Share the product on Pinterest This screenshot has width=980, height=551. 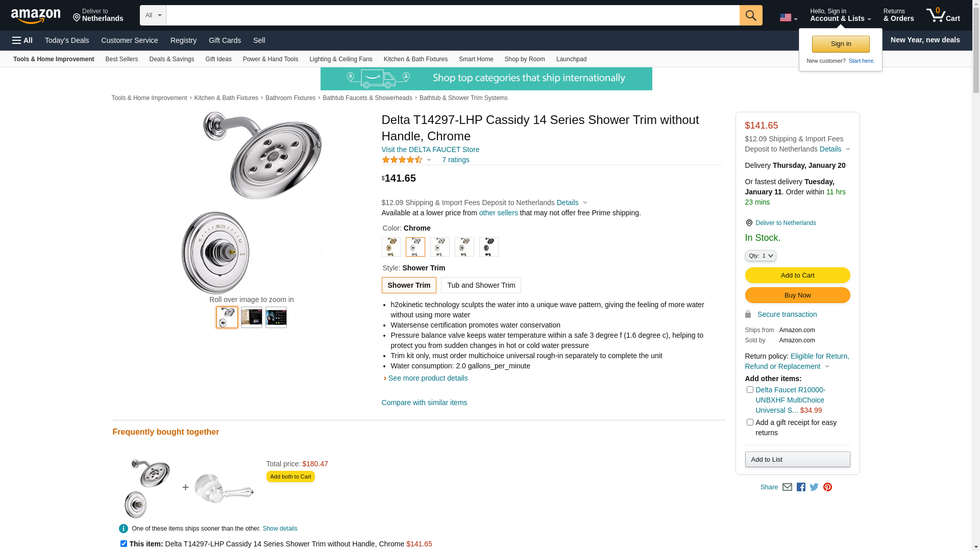(827, 487)
